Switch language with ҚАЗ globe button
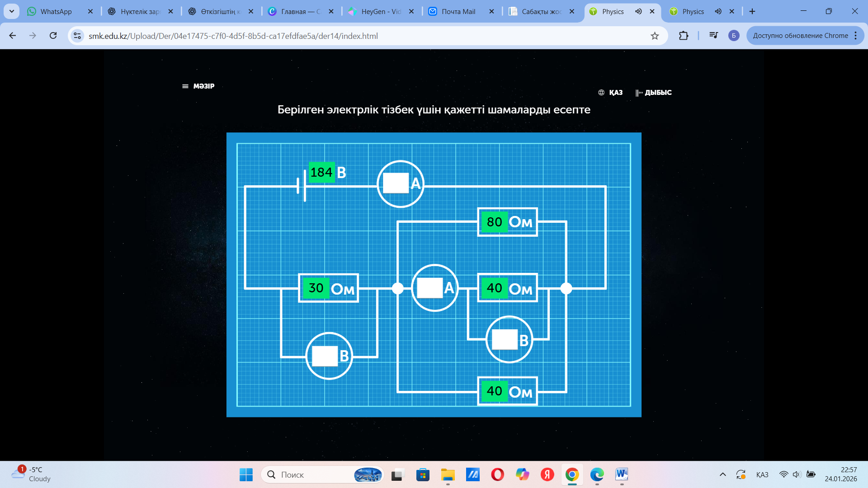 [610, 93]
